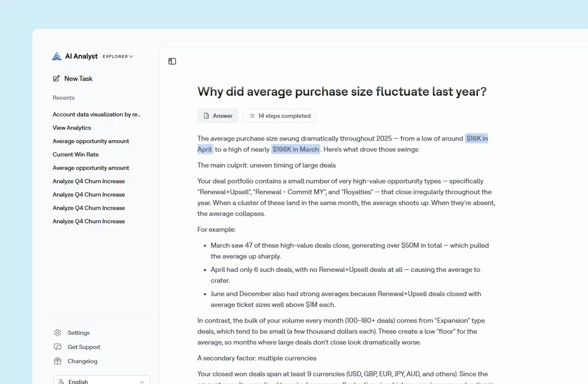588x384 pixels.
Task: Open Account data visualization recent task
Action: 96,114
